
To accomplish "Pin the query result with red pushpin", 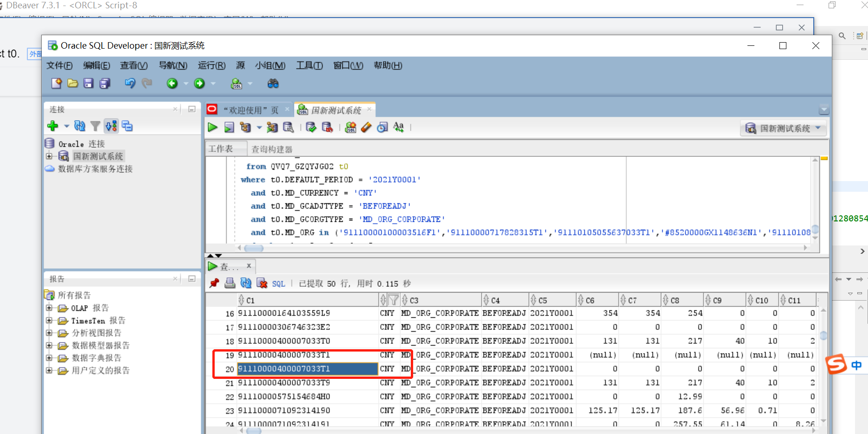I will (214, 283).
